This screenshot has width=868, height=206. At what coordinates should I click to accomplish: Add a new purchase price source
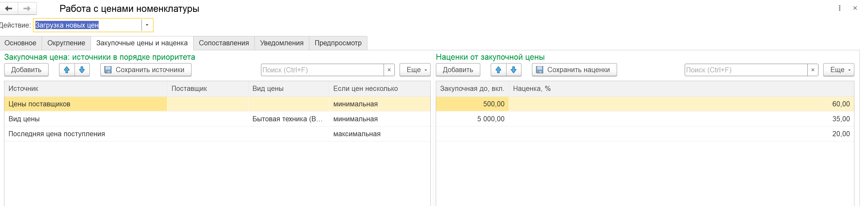click(26, 70)
